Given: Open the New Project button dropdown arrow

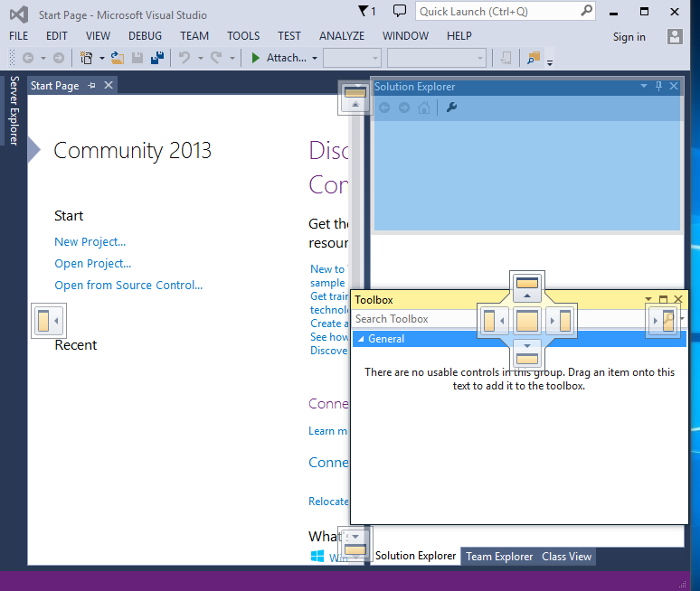Looking at the screenshot, I should pyautogui.click(x=102, y=58).
